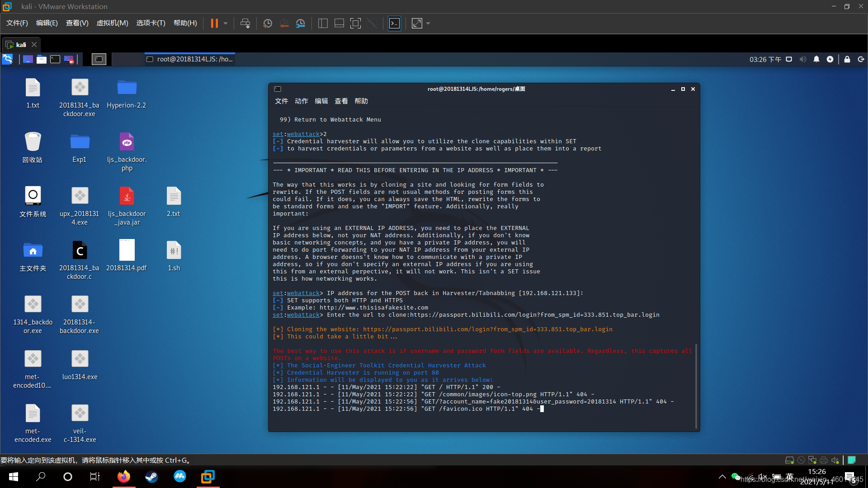Enter full screen mode

point(355,23)
